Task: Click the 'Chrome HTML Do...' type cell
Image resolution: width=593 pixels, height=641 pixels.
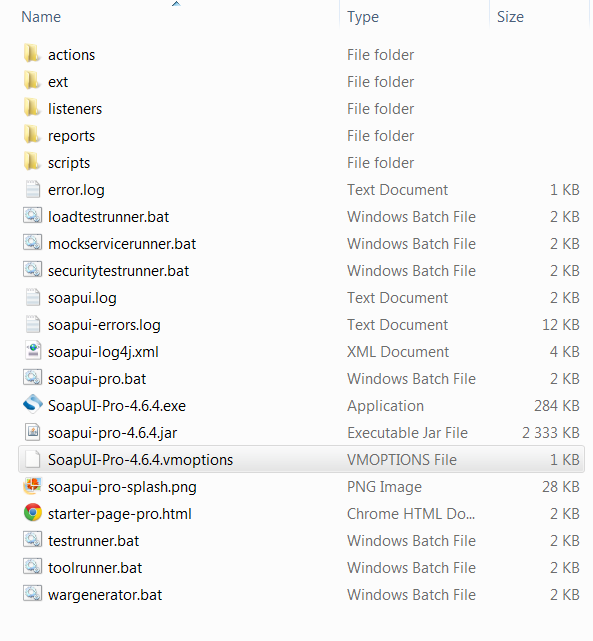Action: tap(411, 513)
